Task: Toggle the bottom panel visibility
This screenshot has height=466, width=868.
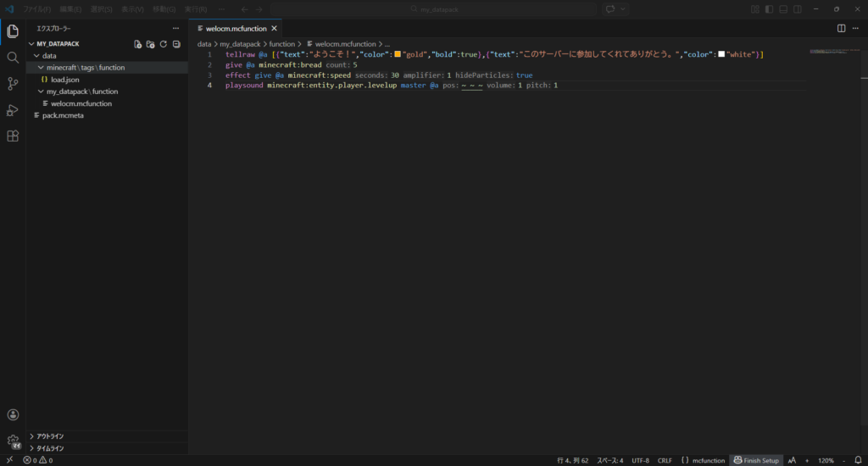Action: (784, 9)
